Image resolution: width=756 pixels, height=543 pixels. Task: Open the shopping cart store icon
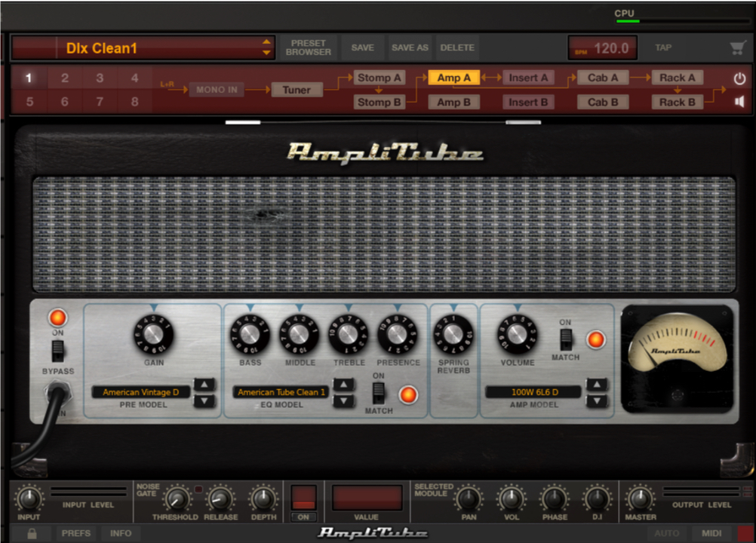coord(738,48)
